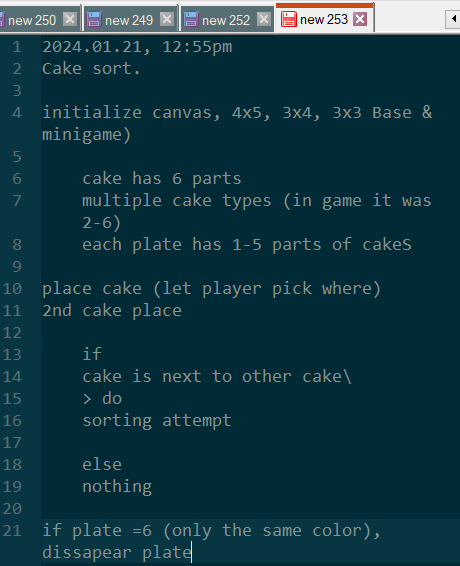Switch to the new 249 tab
Image resolution: width=460 pixels, height=566 pixels.
point(130,20)
